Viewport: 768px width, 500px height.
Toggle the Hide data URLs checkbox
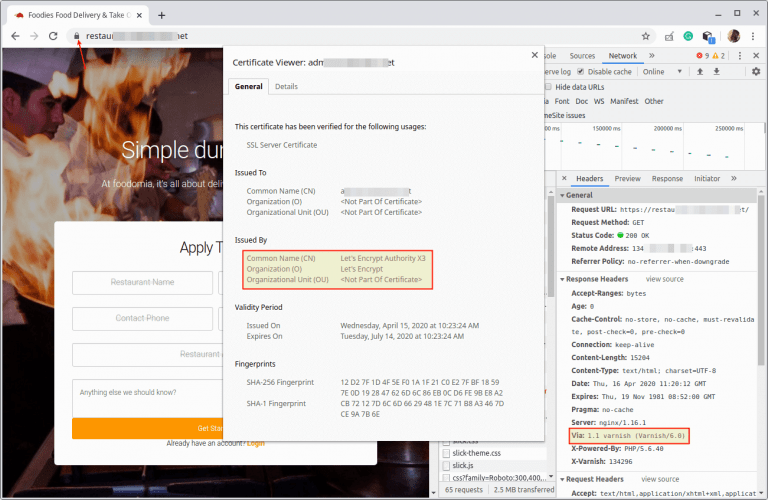point(549,87)
